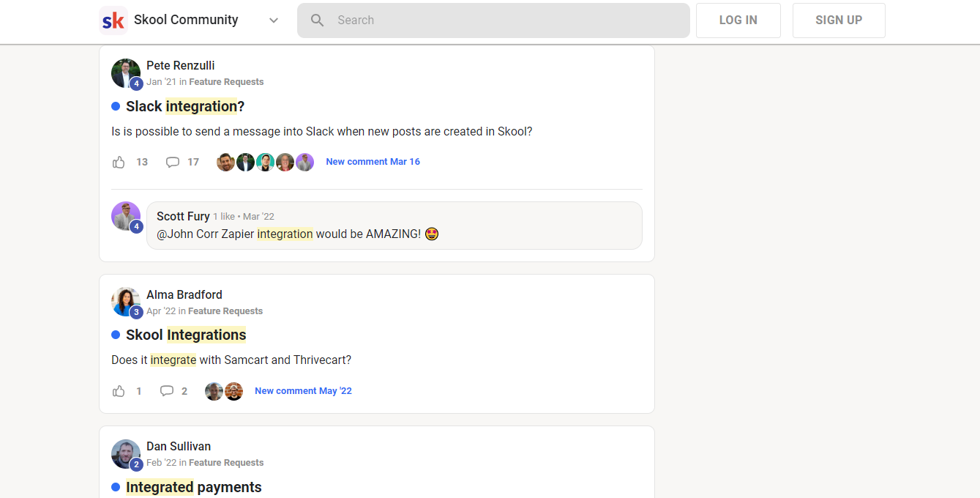Screen dimensions: 980x498
Task: Click 'New comment May '22' link
Action: point(303,391)
